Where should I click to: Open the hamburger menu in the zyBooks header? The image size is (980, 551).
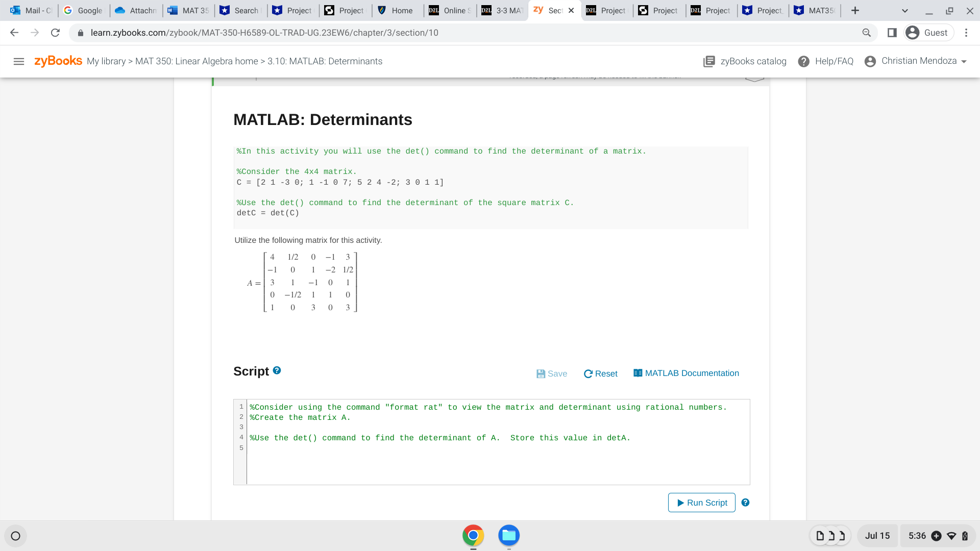[19, 61]
